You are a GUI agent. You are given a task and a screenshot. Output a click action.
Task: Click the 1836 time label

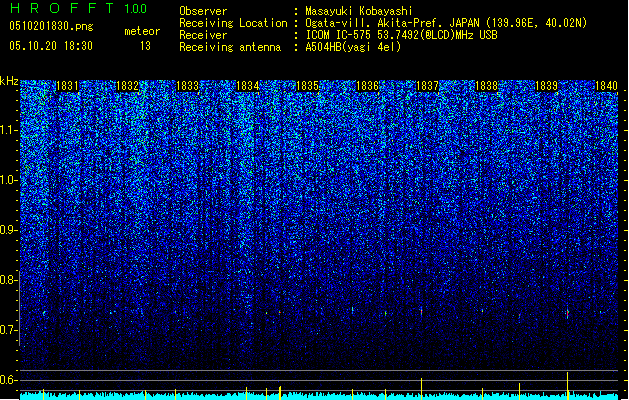pyautogui.click(x=367, y=86)
